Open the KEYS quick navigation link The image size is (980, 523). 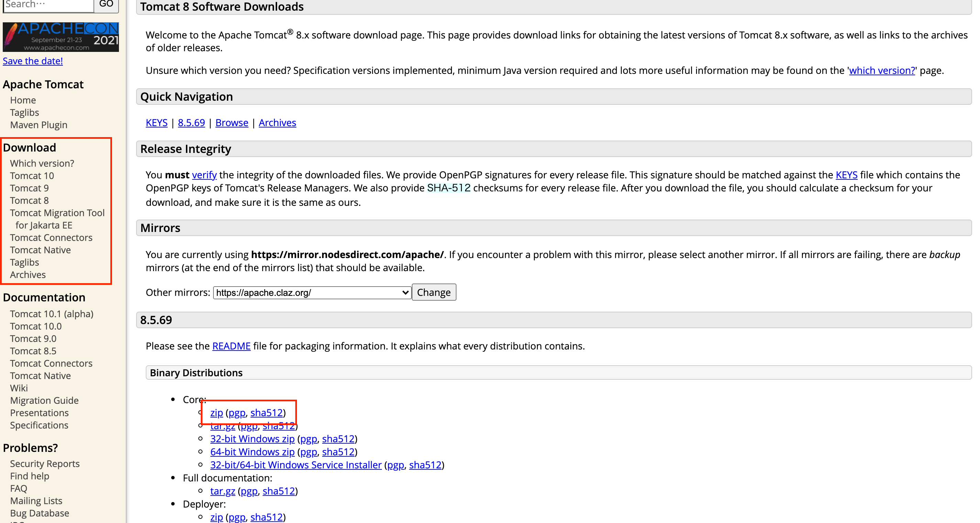coord(156,122)
